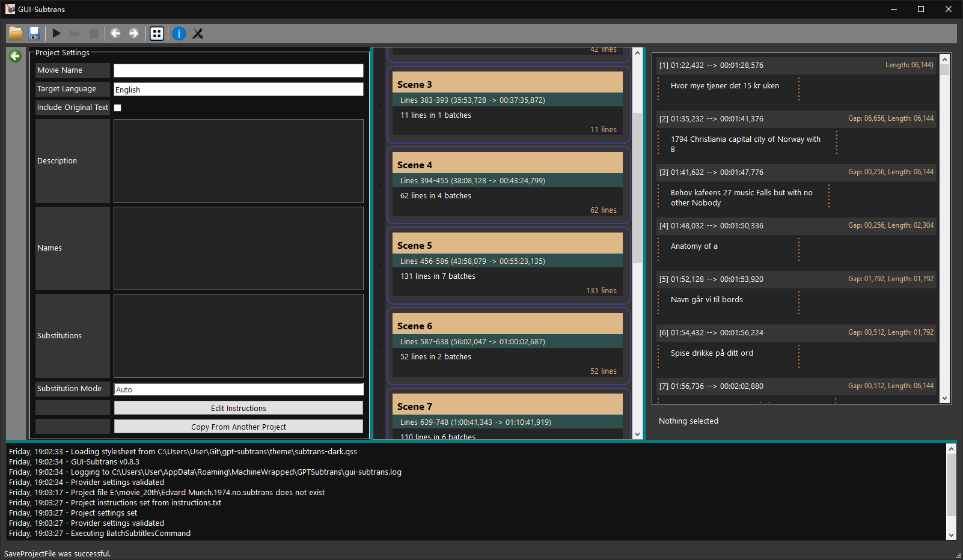Select the Scene 4 card header
The image size is (963, 560).
click(x=507, y=163)
